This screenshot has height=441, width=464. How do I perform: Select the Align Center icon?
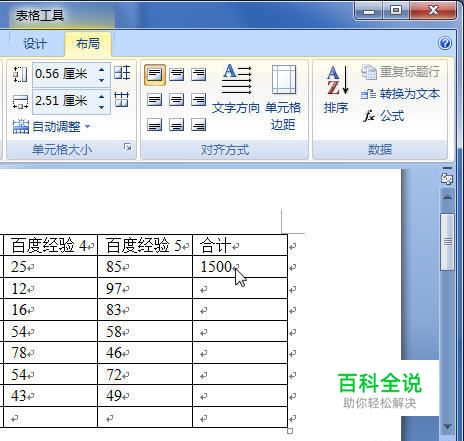pyautogui.click(x=176, y=100)
